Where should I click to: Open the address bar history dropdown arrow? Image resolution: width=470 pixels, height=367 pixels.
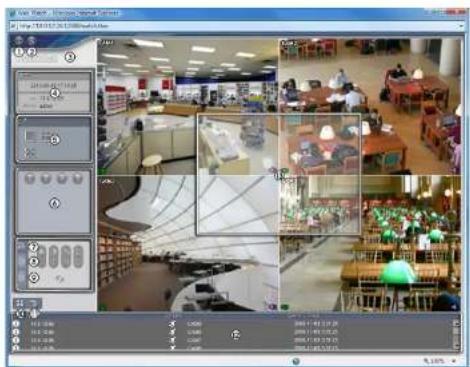pos(461,26)
